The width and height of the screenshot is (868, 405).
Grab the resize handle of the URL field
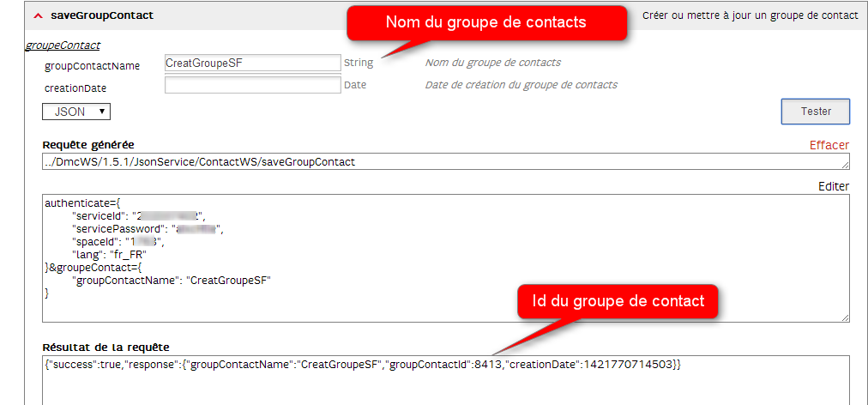(846, 165)
